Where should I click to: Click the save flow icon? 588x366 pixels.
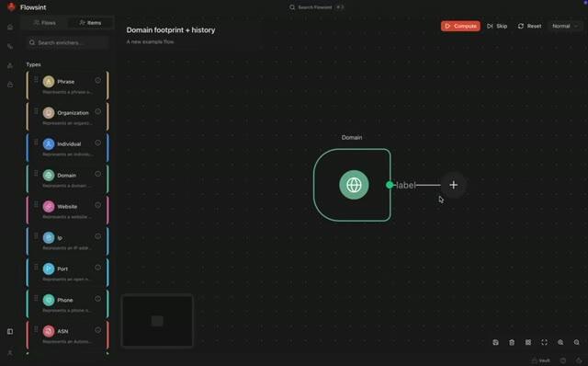click(495, 342)
